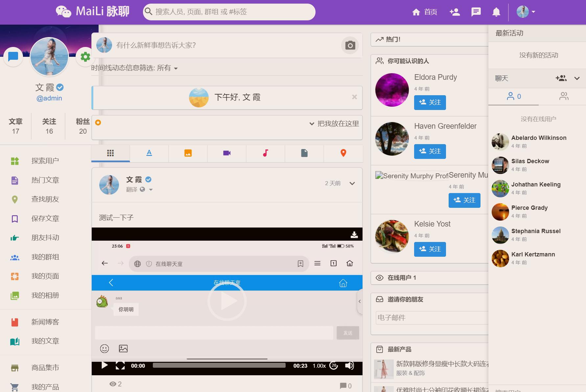Skip forward 20 seconds in the video
586x392 pixels.
click(x=334, y=365)
